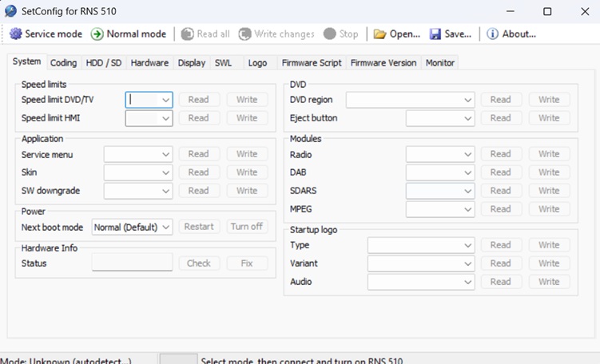Select the HDD / SD tab
This screenshot has width=600, height=364.
(x=103, y=63)
